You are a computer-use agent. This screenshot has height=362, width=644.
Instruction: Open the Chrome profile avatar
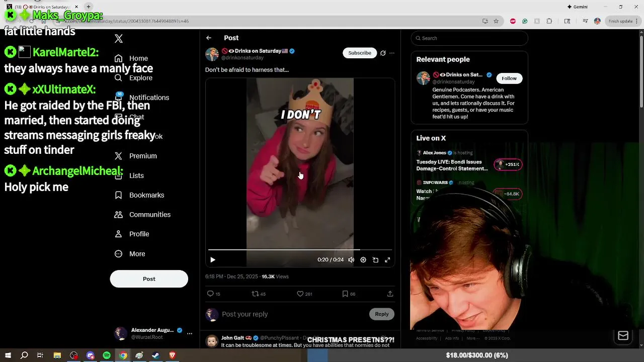(597, 21)
